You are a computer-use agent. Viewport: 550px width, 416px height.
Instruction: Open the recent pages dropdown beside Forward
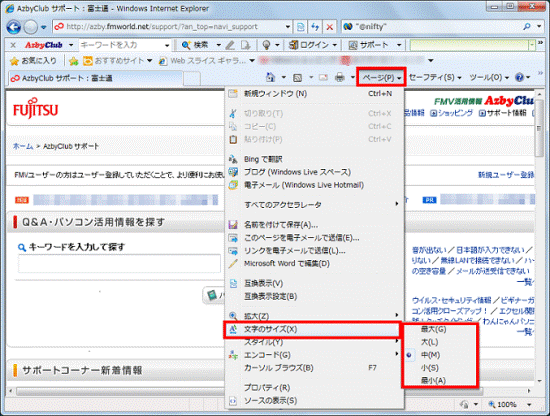43,27
